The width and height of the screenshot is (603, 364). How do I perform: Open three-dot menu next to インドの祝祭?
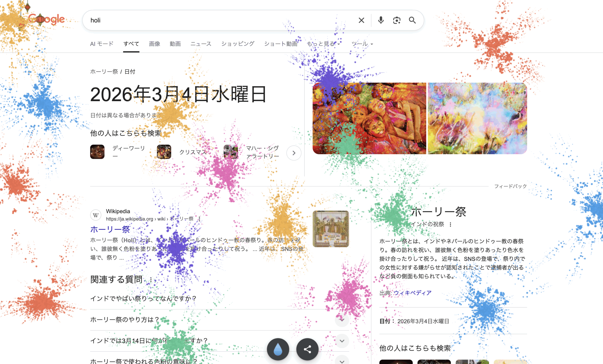pyautogui.click(x=450, y=224)
